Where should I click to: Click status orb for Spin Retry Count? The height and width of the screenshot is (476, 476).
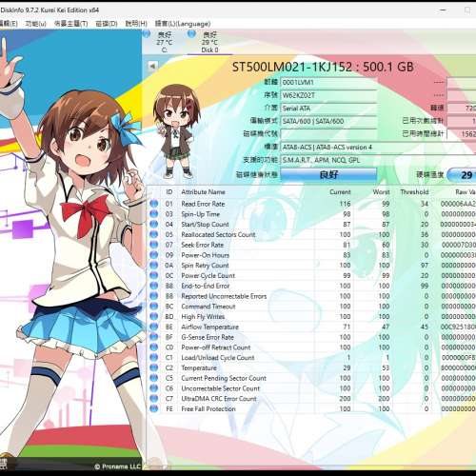(154, 266)
